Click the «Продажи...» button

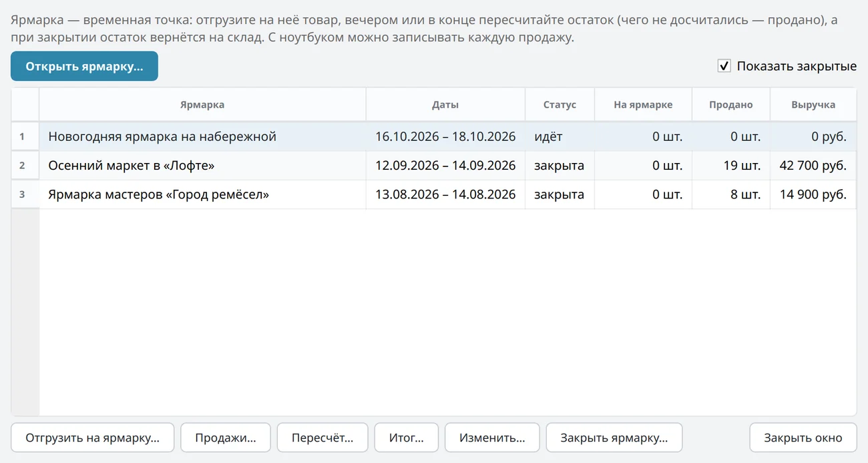226,438
